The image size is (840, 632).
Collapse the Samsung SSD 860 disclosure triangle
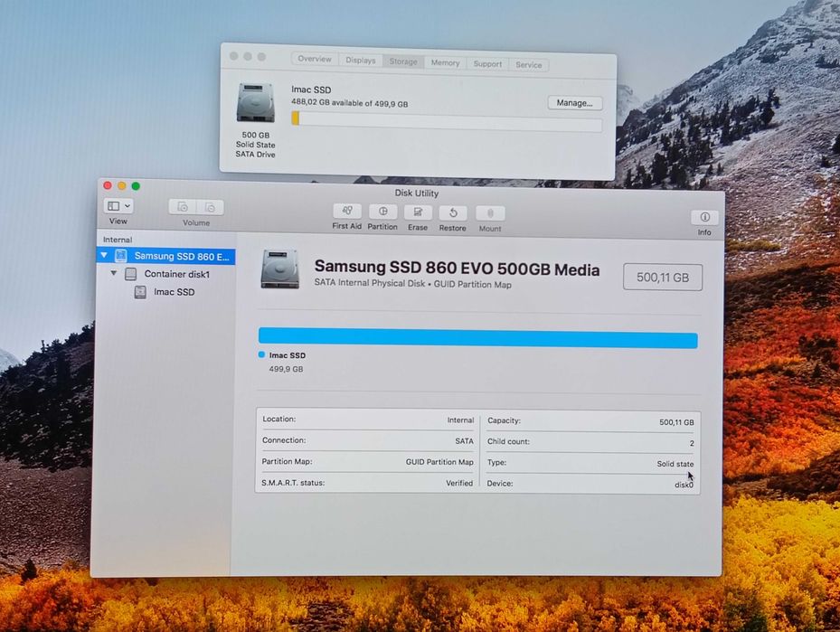point(104,256)
